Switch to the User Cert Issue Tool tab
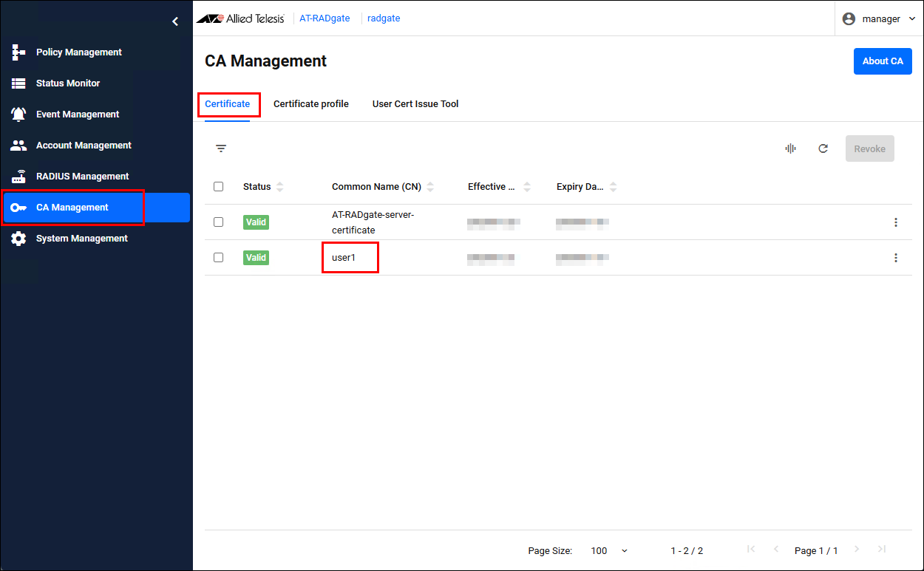 (415, 104)
